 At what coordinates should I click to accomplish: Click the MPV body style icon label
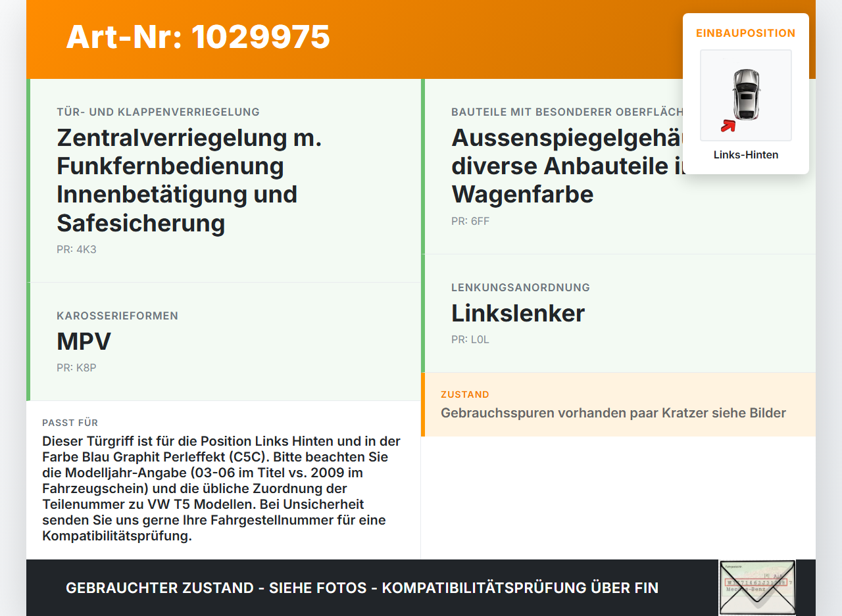pos(83,341)
